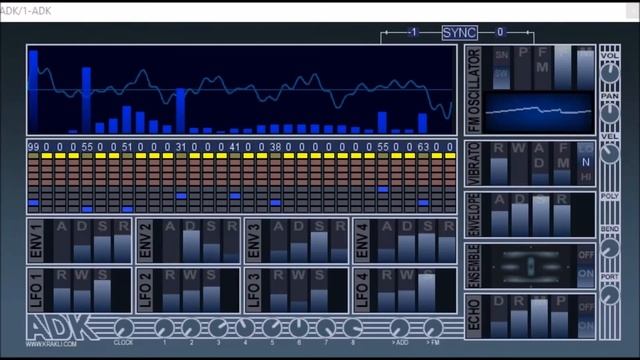The image size is (640, 360).
Task: Toggle Ensemble OFF/ON switch
Action: coord(586,266)
